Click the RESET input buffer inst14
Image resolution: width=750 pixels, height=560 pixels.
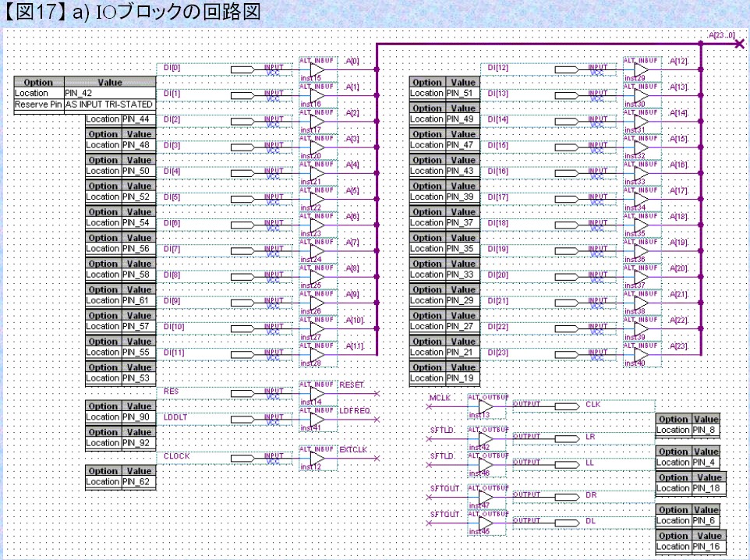[x=318, y=393]
